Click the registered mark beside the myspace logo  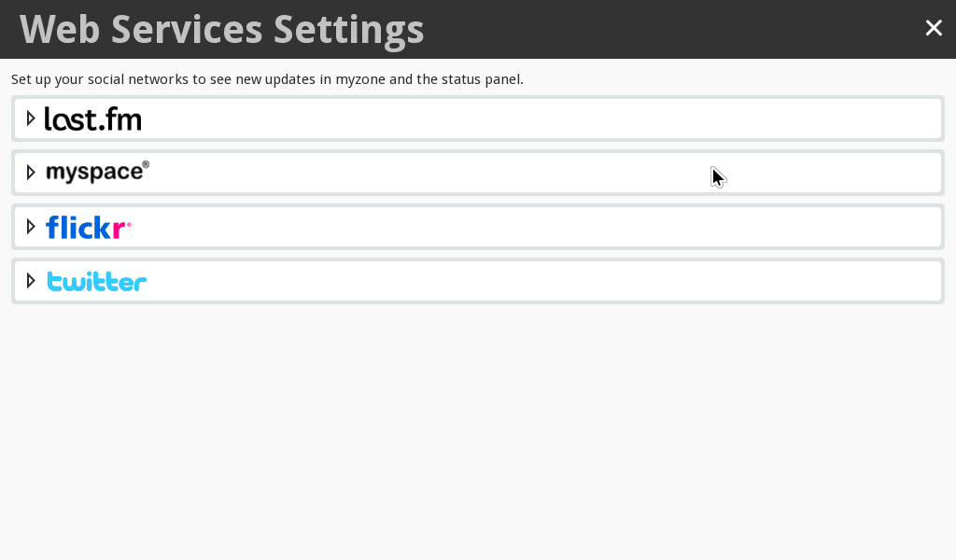point(146,164)
